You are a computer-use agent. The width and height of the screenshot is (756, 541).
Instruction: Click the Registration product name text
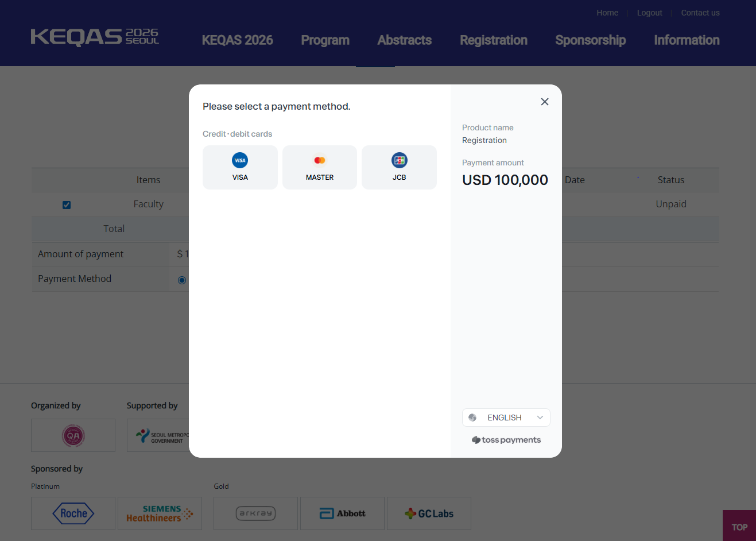(484, 140)
